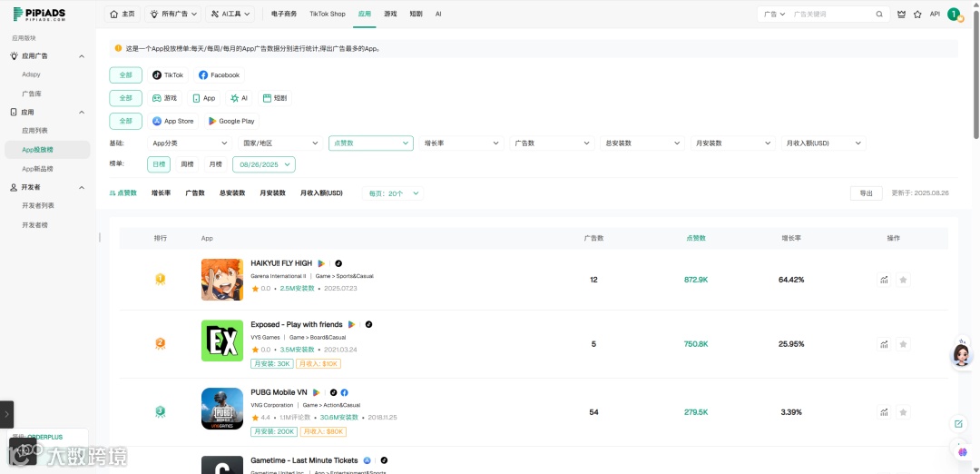Open the 月安装数 filter dropdown
Viewport: 980px width, 474px height.
pyautogui.click(x=733, y=143)
